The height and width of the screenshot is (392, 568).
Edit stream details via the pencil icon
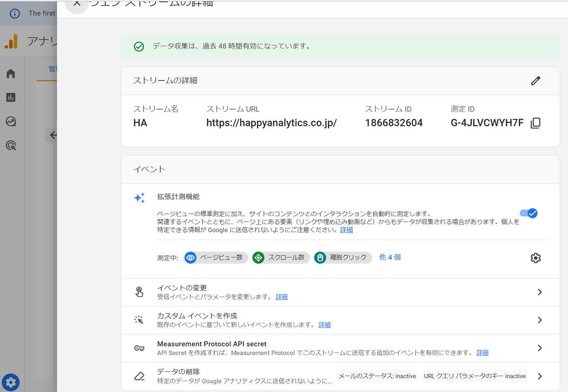535,81
